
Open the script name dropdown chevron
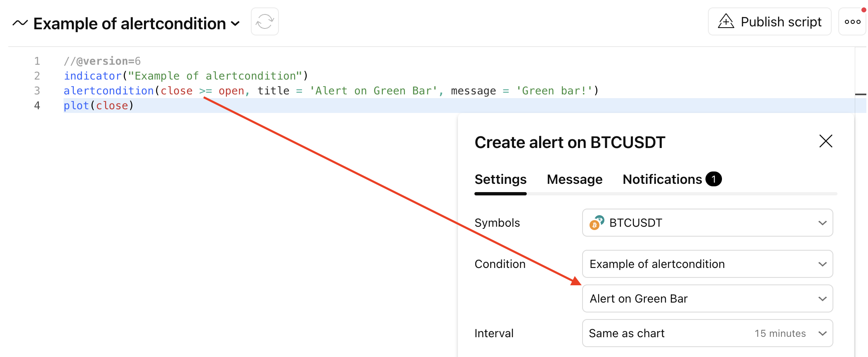coord(235,23)
